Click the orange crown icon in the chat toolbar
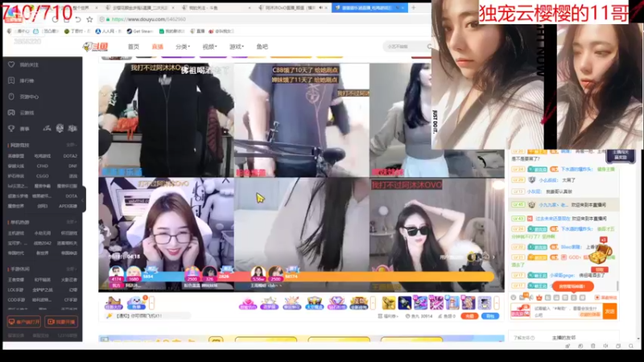Image resolution: width=644 pixels, height=362 pixels. pyautogui.click(x=539, y=298)
